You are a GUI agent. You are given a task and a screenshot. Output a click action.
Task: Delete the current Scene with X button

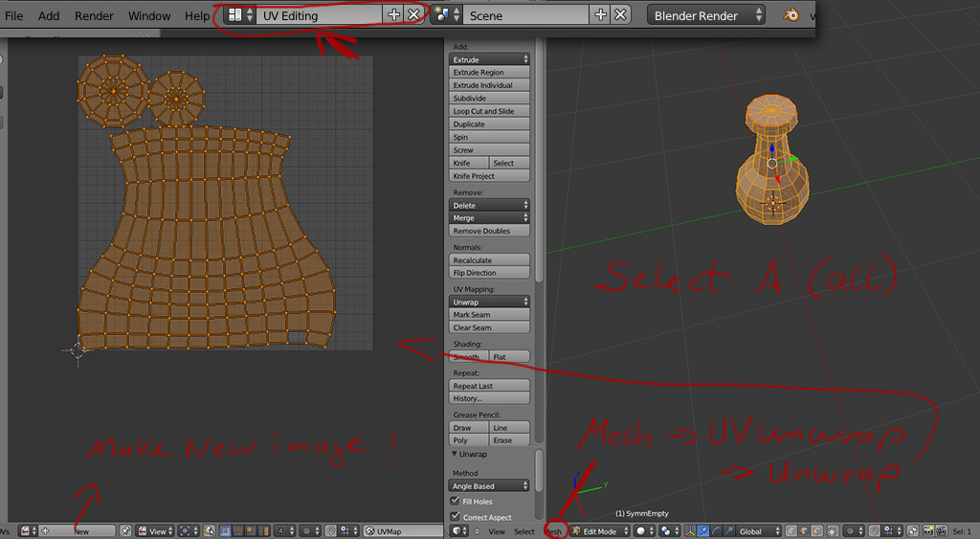pos(621,15)
